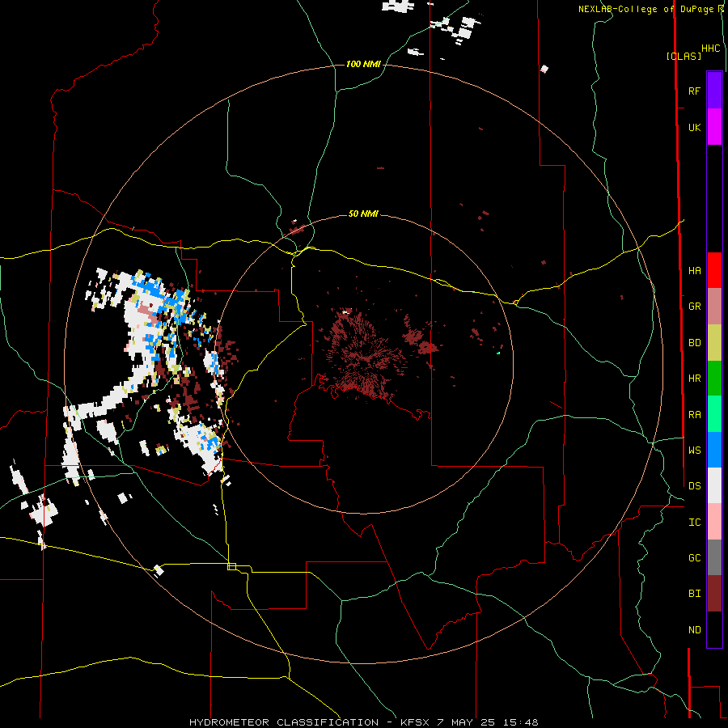The image size is (728, 728).
Task: Click the DS legend label
Action: 694,486
